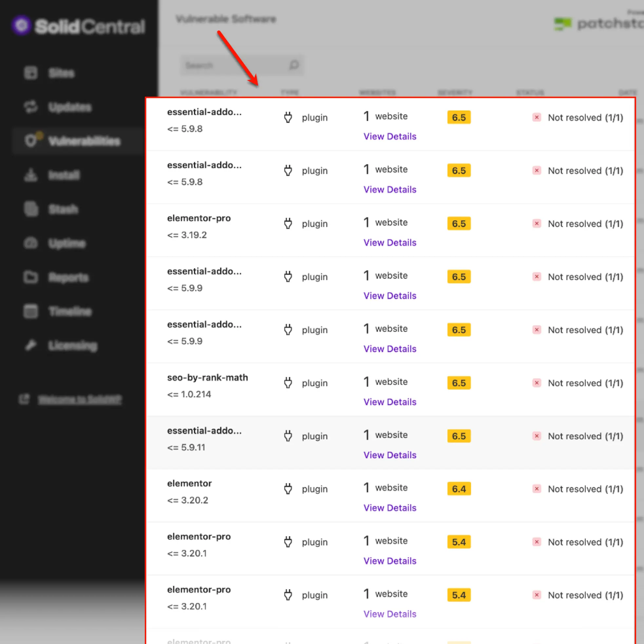Click the plugin icon beside elementor-pro
644x644 pixels.
288,223
